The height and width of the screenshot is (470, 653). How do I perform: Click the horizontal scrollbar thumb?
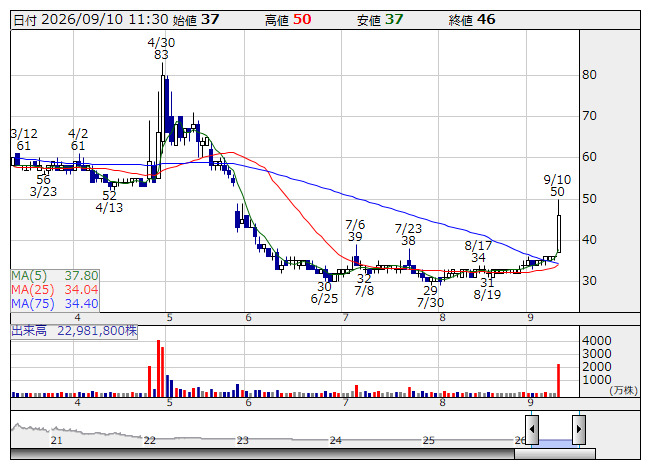click(x=555, y=454)
